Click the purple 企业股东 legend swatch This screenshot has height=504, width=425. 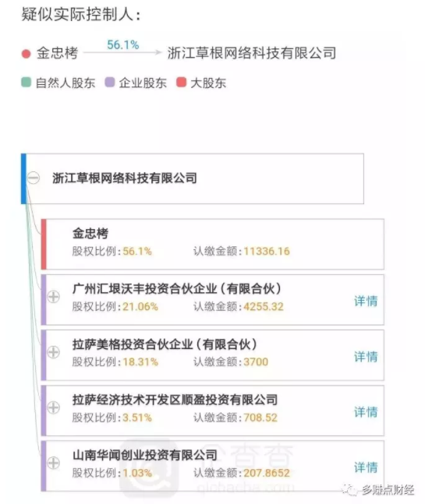[x=110, y=83]
